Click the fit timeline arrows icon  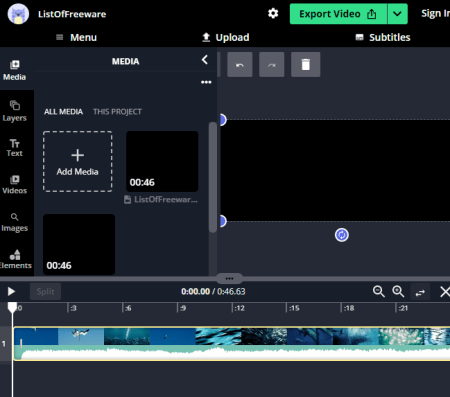(420, 292)
